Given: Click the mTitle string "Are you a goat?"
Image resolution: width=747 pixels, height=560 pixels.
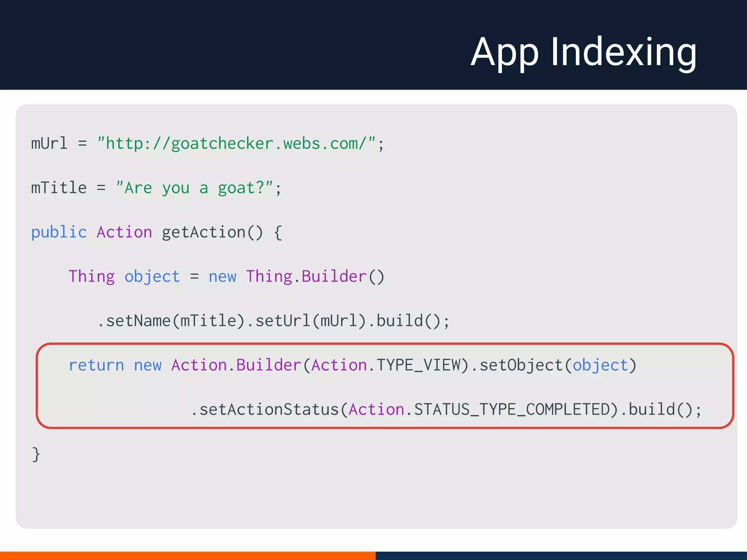Looking at the screenshot, I should (x=194, y=188).
